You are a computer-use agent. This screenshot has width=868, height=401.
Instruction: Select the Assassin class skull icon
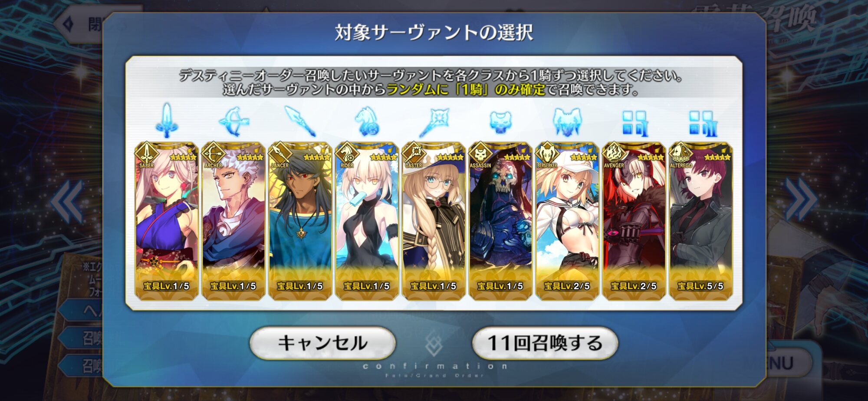(500, 122)
